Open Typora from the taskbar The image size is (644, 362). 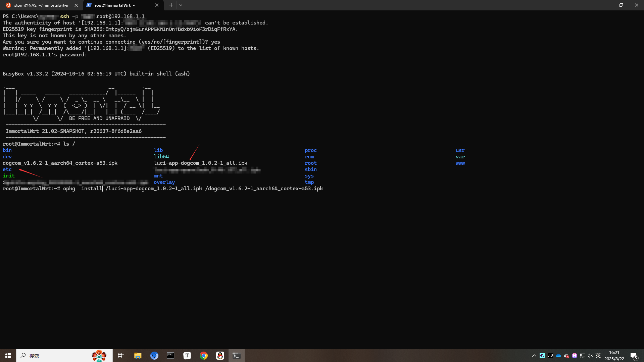tap(187, 355)
